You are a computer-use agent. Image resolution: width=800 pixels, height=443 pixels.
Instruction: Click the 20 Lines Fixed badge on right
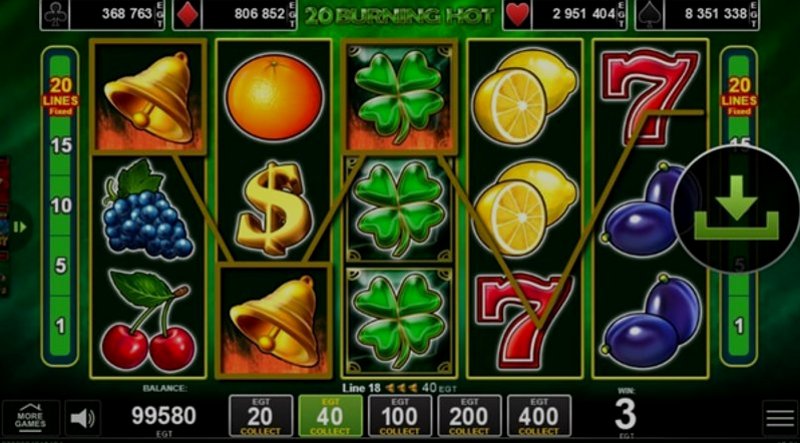(x=739, y=96)
